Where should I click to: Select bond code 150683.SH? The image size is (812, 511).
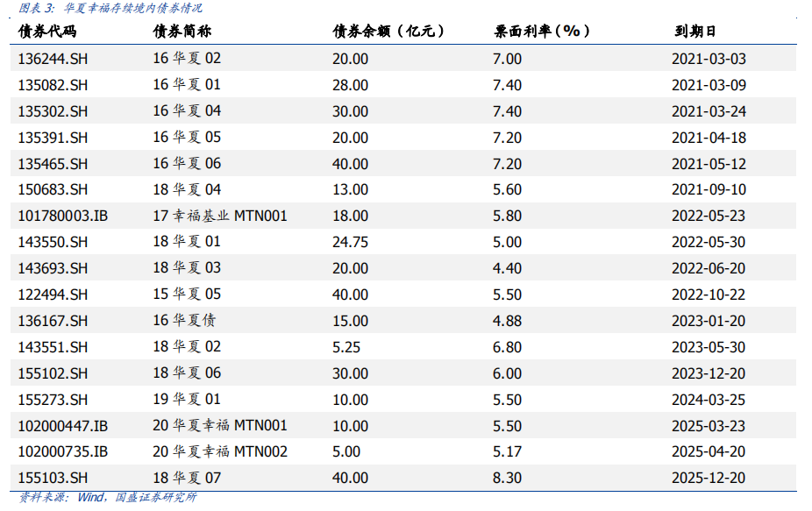[53, 189]
